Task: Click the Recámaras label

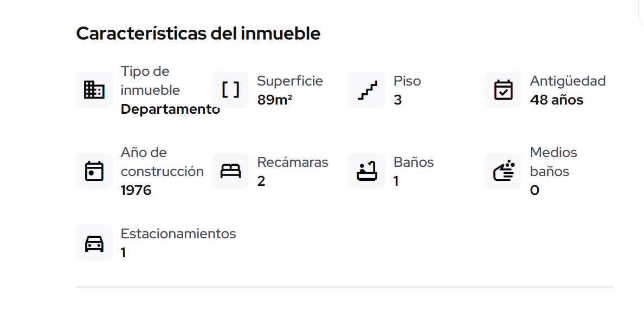Action: 293,162
